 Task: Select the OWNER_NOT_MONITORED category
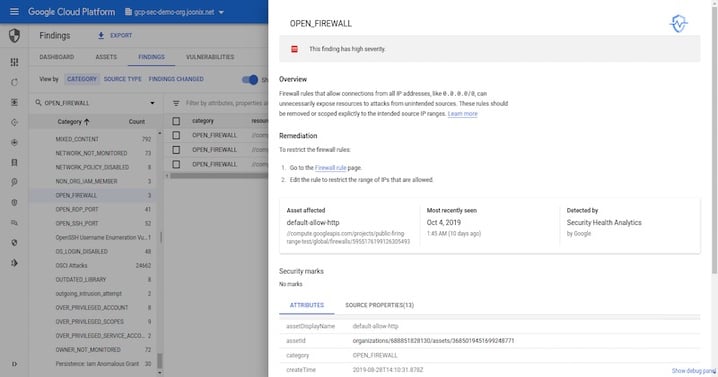point(92,350)
